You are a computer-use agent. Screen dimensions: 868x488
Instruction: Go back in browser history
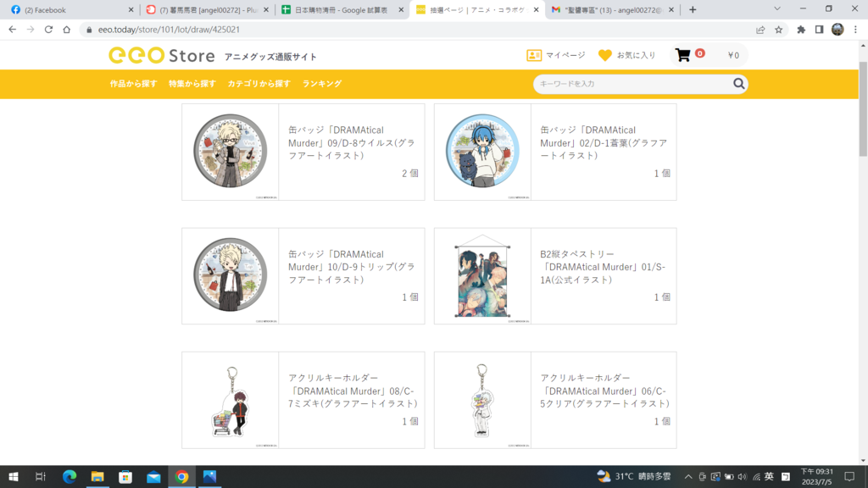(12, 30)
